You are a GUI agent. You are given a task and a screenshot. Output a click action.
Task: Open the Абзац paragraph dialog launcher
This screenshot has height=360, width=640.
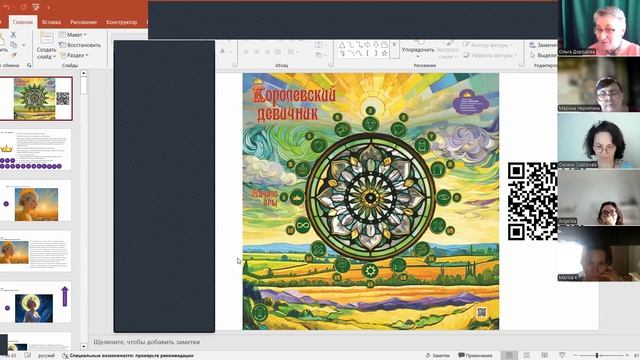click(330, 65)
